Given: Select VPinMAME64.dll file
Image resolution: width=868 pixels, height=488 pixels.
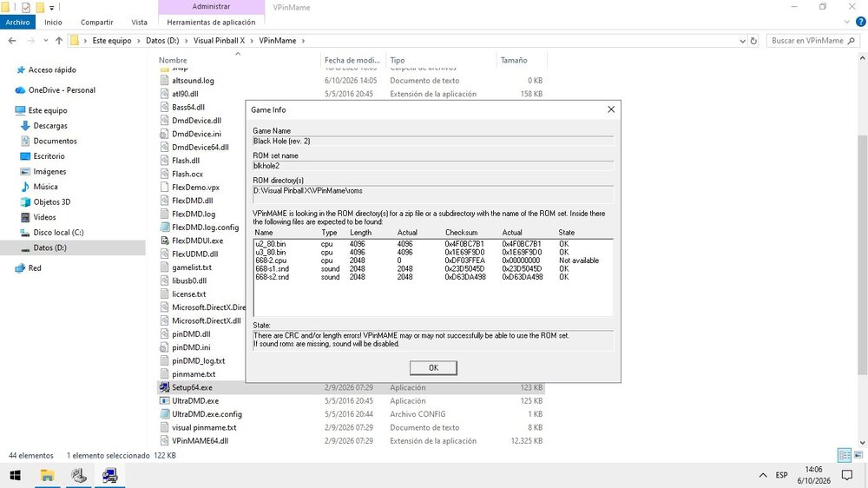Looking at the screenshot, I should click(x=200, y=441).
